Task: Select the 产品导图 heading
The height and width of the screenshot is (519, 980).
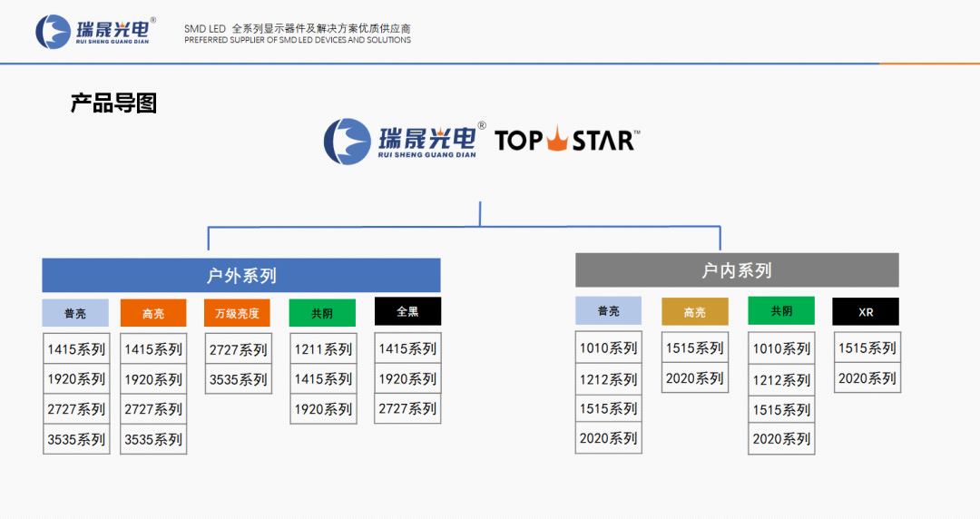Action: (113, 103)
